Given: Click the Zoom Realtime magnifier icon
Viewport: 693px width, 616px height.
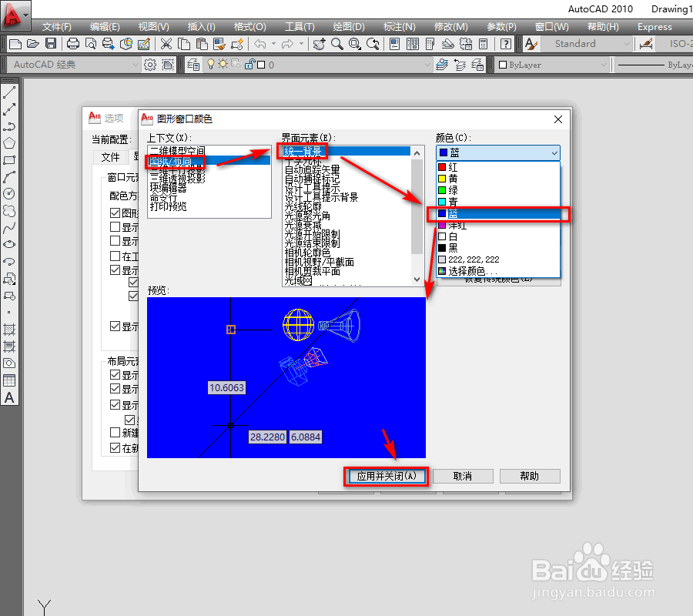Looking at the screenshot, I should (336, 44).
